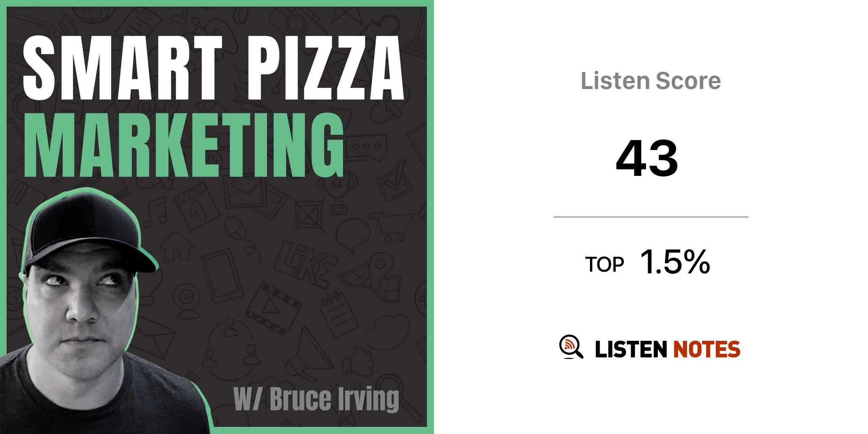The height and width of the screenshot is (434, 868).
Task: Click the house doodle icon
Action: pyautogui.click(x=176, y=247)
